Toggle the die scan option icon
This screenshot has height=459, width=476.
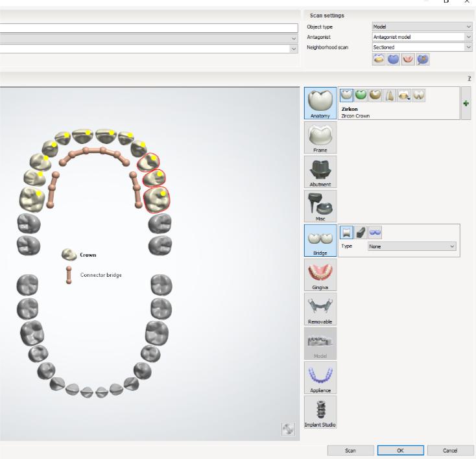coord(379,59)
